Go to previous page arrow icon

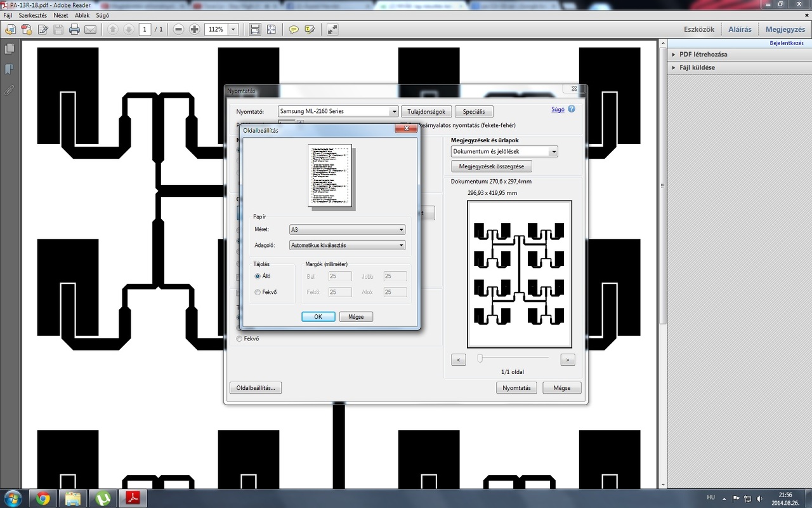(113, 29)
